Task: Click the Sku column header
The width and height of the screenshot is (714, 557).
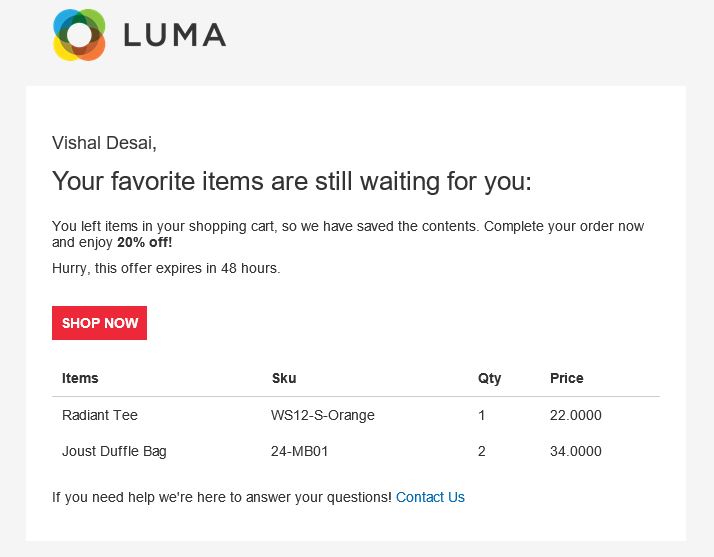Action: tap(284, 378)
